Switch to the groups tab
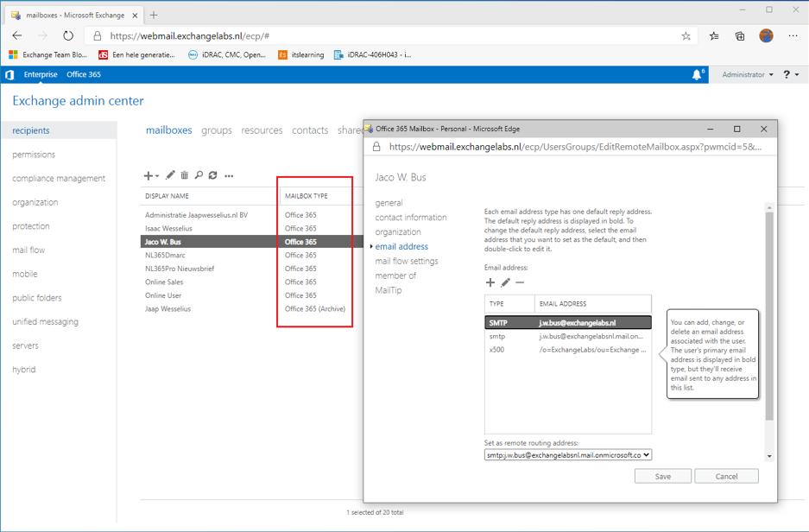The height and width of the screenshot is (532, 809). (217, 130)
